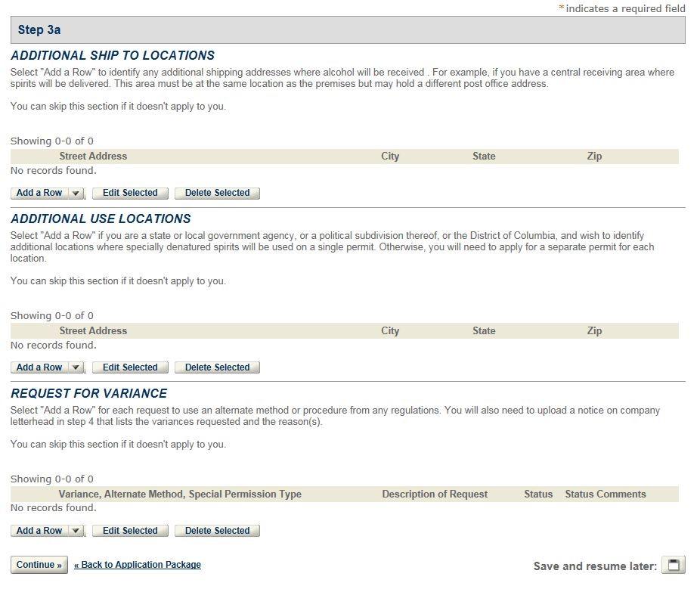Screen dimensions: 700x589
Task: Add a Row under Additional Use Locations
Action: coord(39,367)
